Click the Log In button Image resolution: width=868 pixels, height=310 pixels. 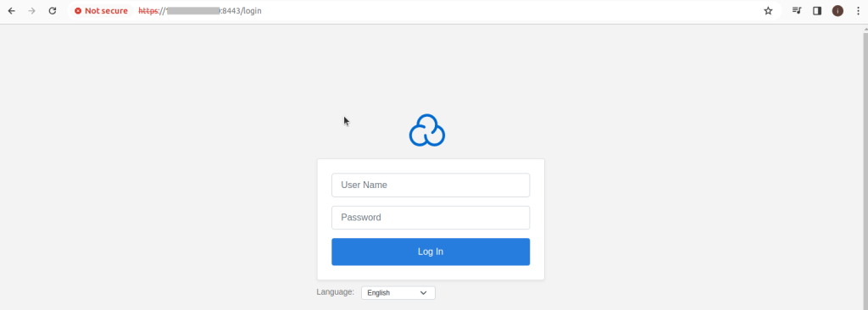431,252
